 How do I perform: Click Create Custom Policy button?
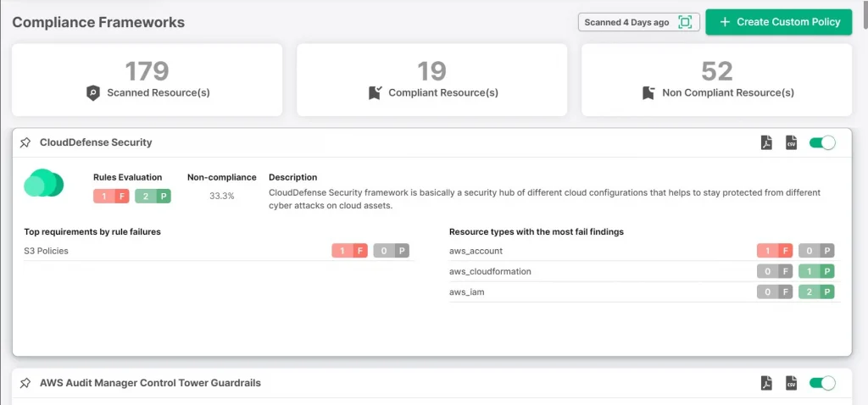point(778,22)
